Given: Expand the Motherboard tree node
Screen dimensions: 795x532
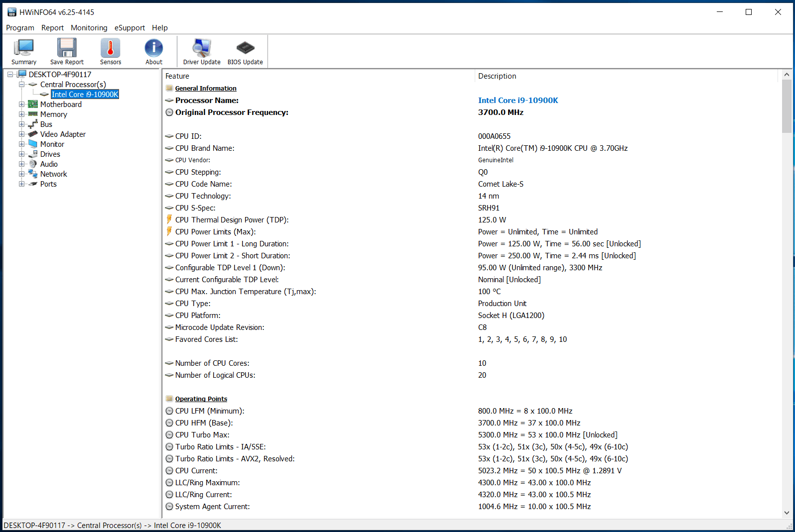Looking at the screenshot, I should (x=21, y=104).
